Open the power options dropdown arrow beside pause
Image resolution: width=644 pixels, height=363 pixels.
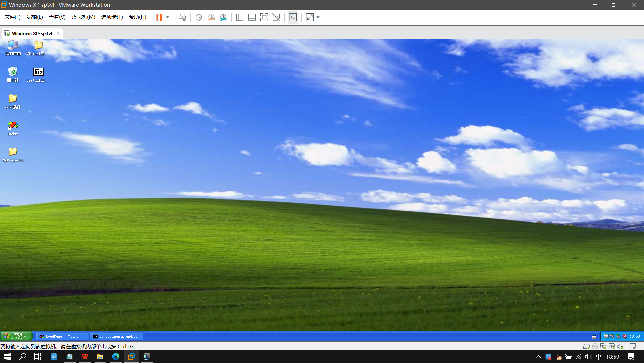[x=168, y=17]
